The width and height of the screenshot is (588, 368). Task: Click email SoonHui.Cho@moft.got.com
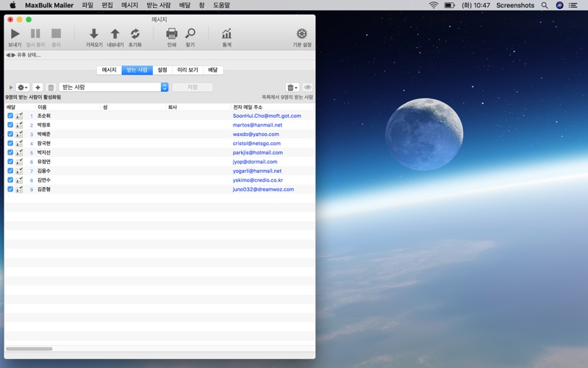(267, 116)
